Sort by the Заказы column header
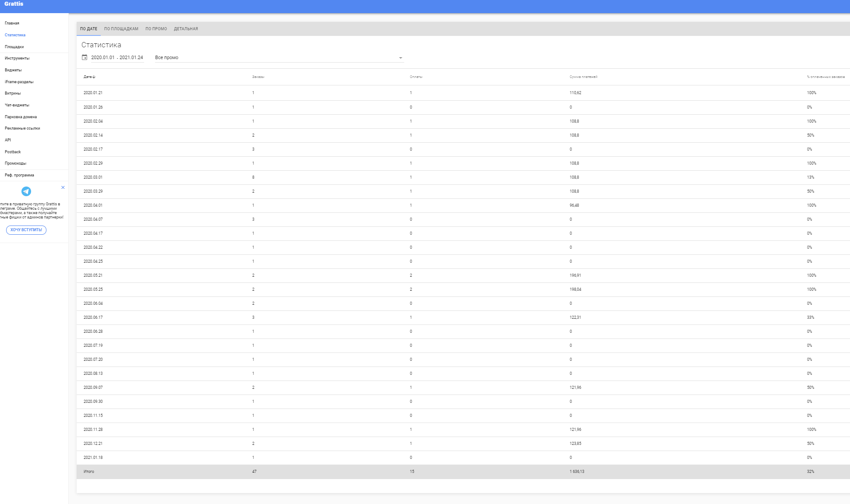The width and height of the screenshot is (850, 504). point(258,77)
